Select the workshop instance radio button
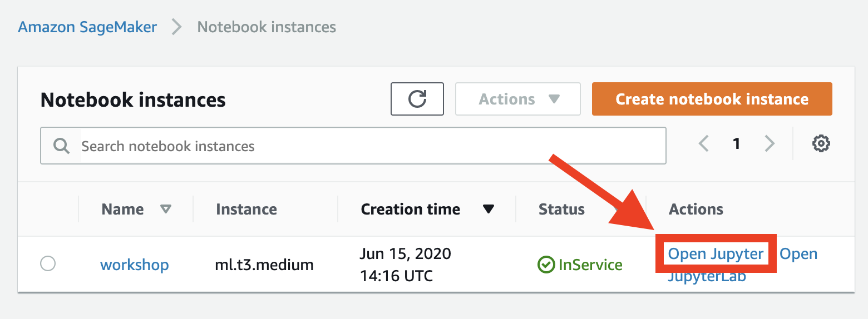The height and width of the screenshot is (319, 868). coord(48,263)
